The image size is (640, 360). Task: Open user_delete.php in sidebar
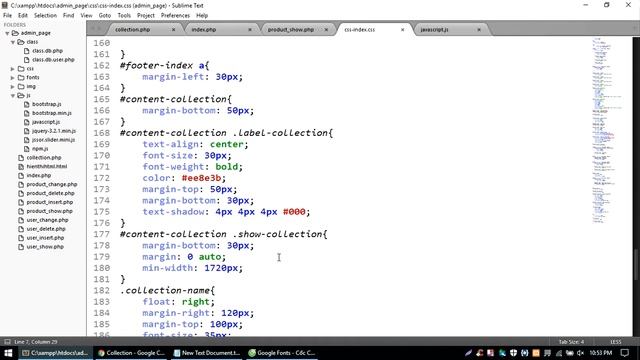pos(46,229)
